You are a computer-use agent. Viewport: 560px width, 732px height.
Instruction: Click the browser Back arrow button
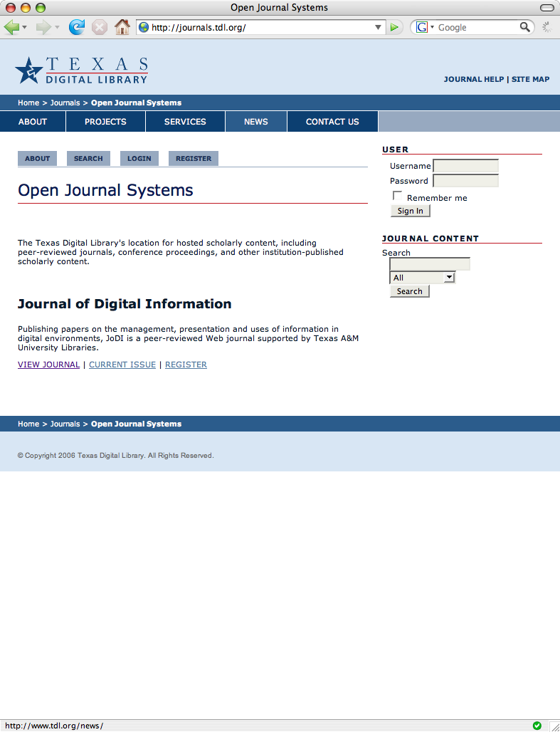pyautogui.click(x=11, y=27)
